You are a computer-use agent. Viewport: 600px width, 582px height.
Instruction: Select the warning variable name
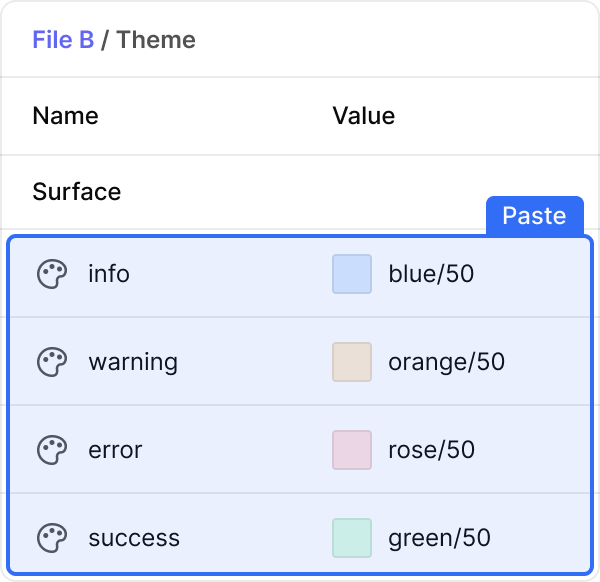(133, 362)
